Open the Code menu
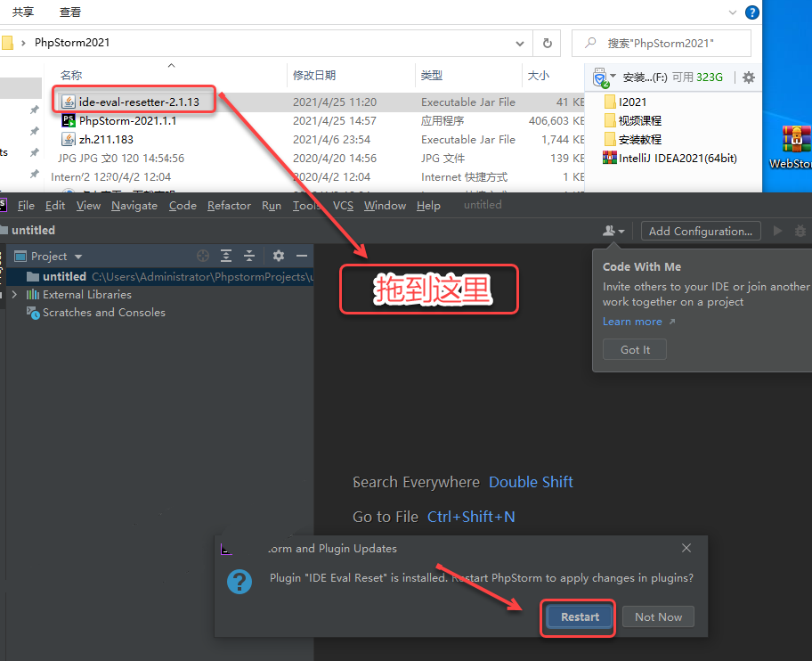Viewport: 812px width, 661px height. [x=183, y=206]
